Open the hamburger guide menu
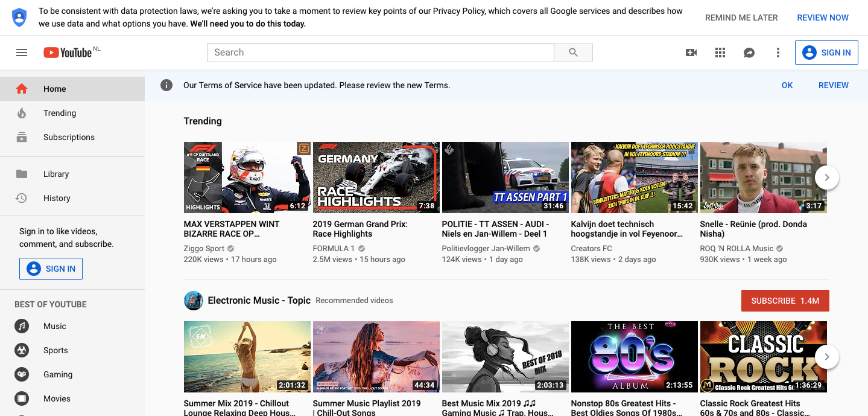 [x=22, y=53]
